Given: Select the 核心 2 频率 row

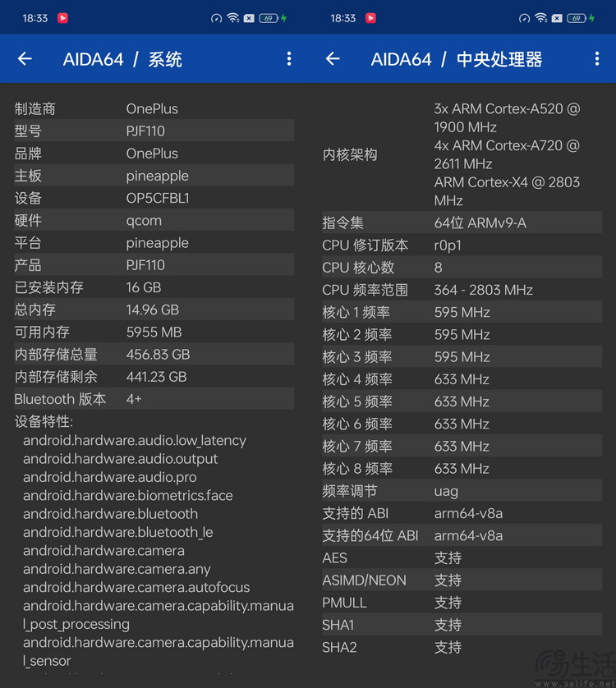Looking at the screenshot, I should click(462, 335).
